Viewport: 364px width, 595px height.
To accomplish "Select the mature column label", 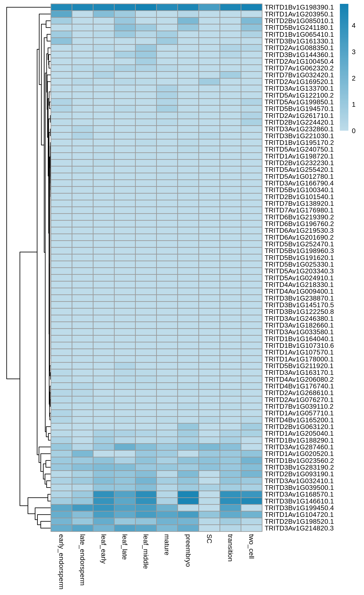I will (x=166, y=544).
